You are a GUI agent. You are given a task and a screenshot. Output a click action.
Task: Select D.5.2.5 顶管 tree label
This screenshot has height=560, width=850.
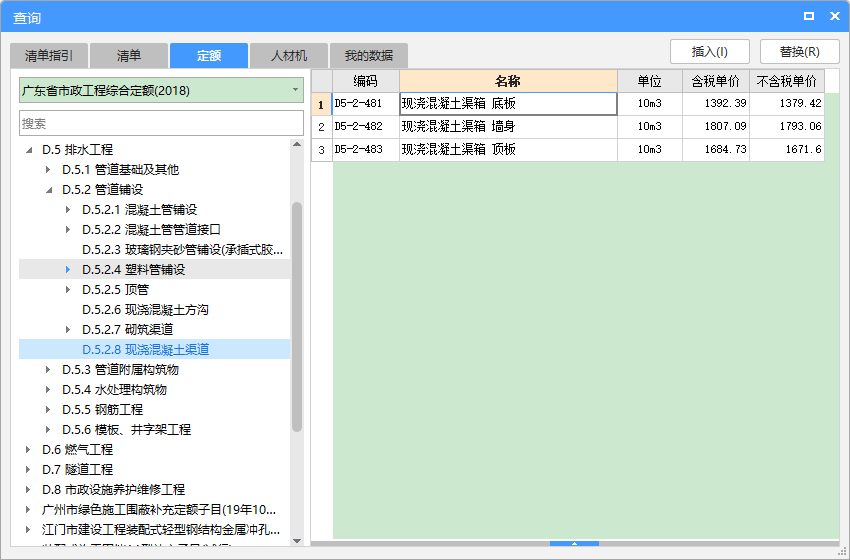point(115,289)
